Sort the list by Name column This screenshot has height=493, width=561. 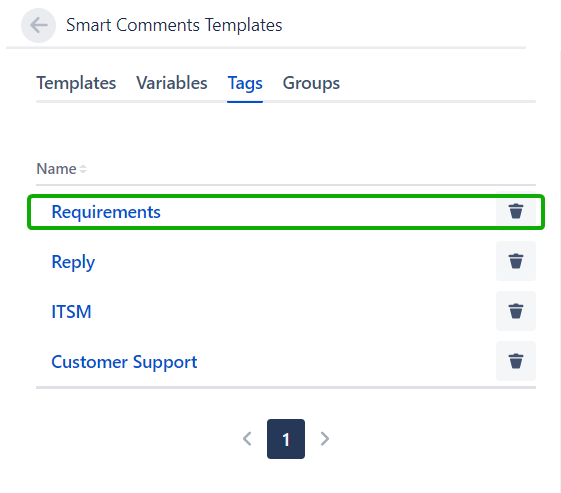(57, 169)
